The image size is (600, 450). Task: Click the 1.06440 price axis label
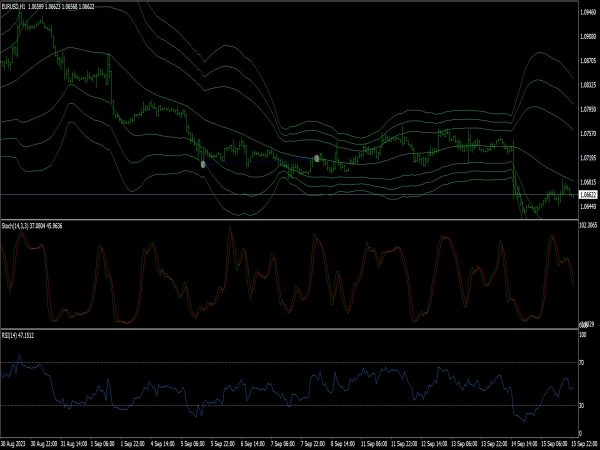588,206
